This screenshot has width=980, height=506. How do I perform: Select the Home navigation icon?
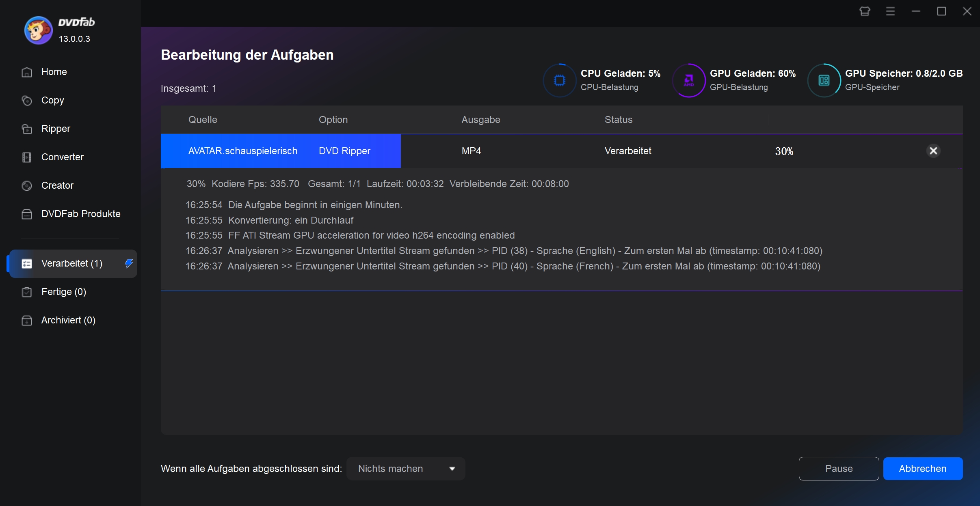[26, 72]
